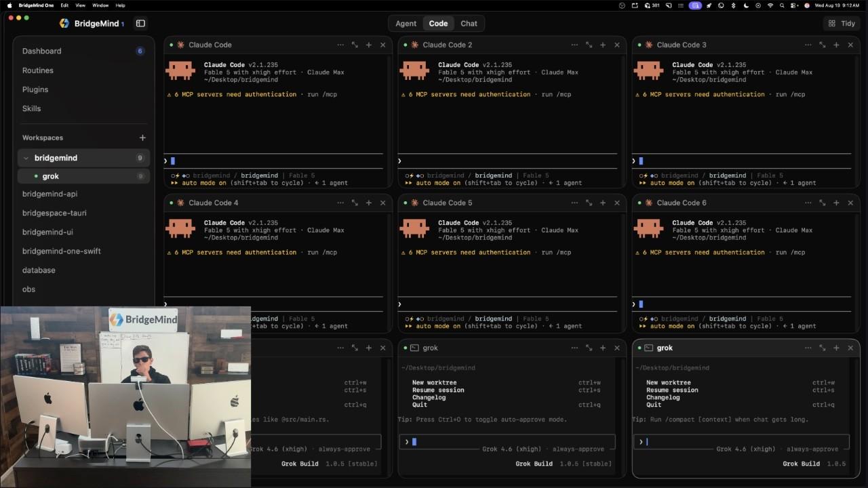868x488 pixels.
Task: Open the more options menu on Claude Code 4
Action: [x=340, y=203]
